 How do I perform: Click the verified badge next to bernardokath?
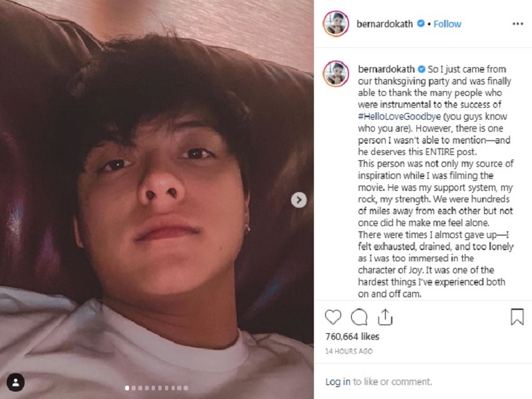pos(422,23)
